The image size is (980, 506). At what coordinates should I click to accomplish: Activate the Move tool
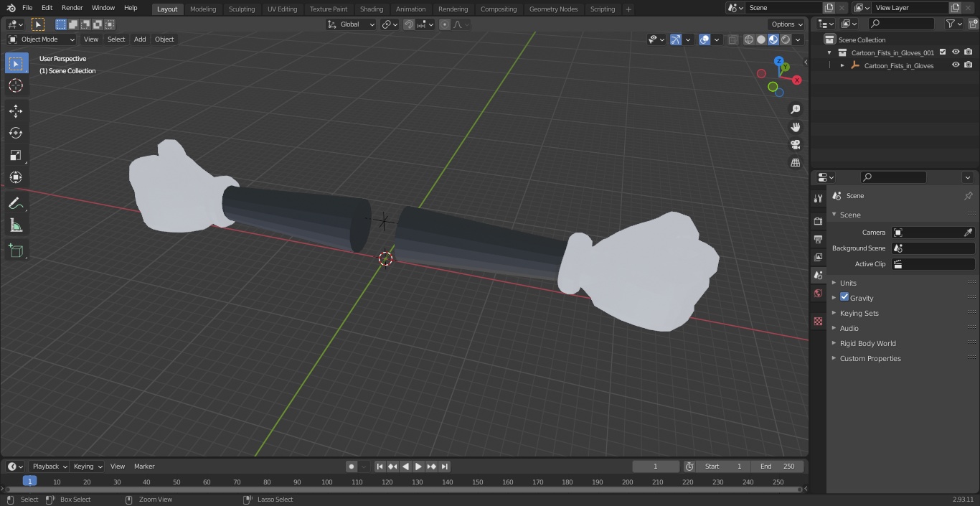16,111
